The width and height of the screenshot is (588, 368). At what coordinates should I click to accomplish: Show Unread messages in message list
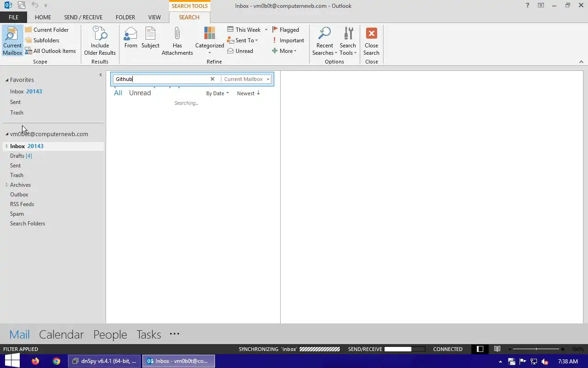pyautogui.click(x=140, y=93)
